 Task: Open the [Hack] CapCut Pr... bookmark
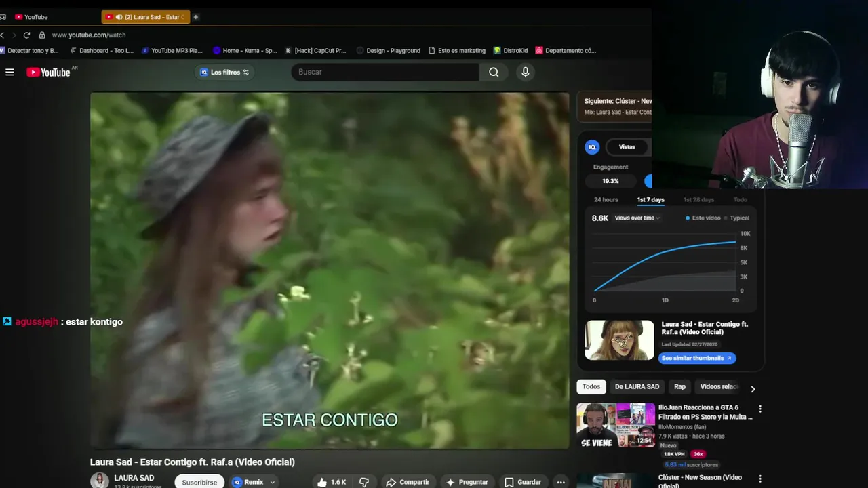coord(315,50)
